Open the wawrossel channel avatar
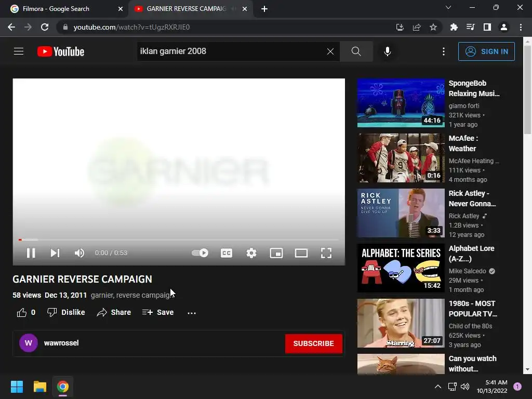This screenshot has height=399, width=532. click(x=29, y=343)
